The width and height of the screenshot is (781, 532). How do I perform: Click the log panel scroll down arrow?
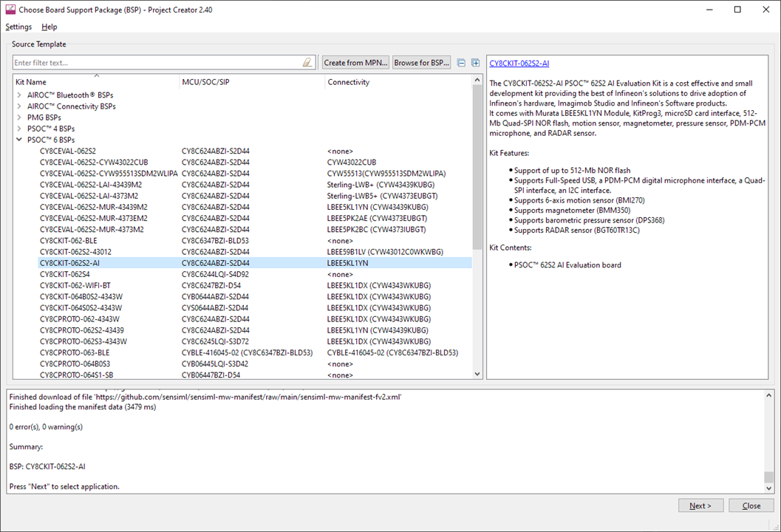pyautogui.click(x=769, y=488)
